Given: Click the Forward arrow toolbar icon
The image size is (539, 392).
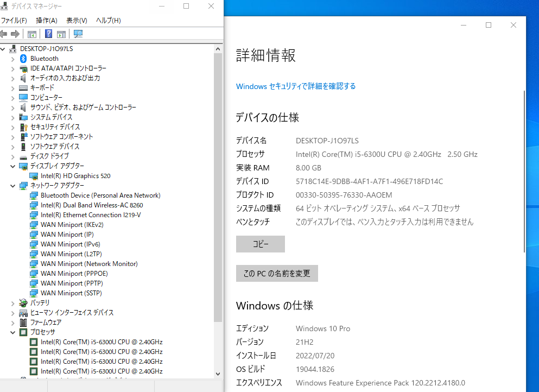Looking at the screenshot, I should pyautogui.click(x=15, y=34).
